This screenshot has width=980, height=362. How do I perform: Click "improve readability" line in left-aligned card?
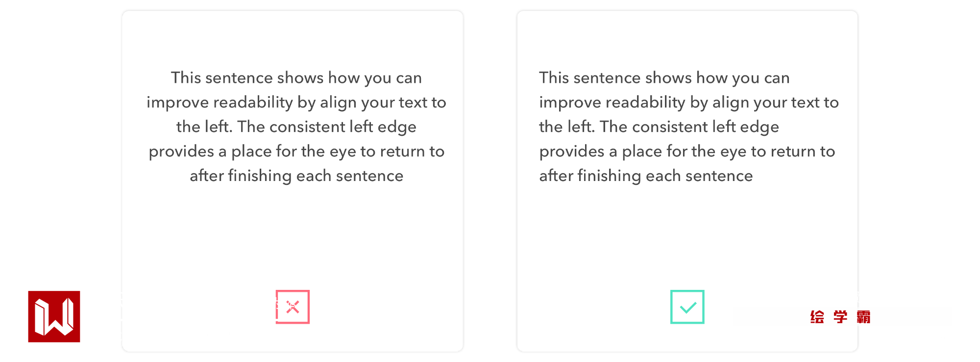click(688, 103)
